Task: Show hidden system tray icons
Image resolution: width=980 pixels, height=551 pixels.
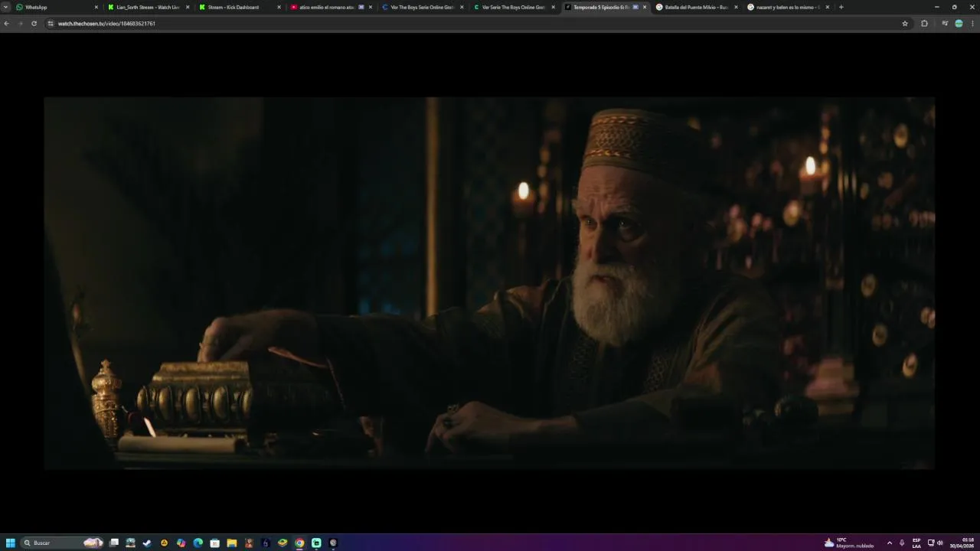Action: click(889, 543)
